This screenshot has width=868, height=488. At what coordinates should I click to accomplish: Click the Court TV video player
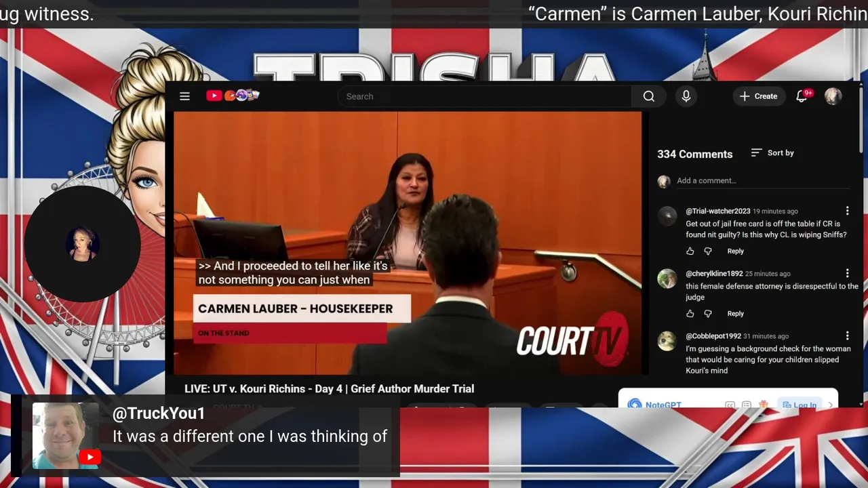408,243
